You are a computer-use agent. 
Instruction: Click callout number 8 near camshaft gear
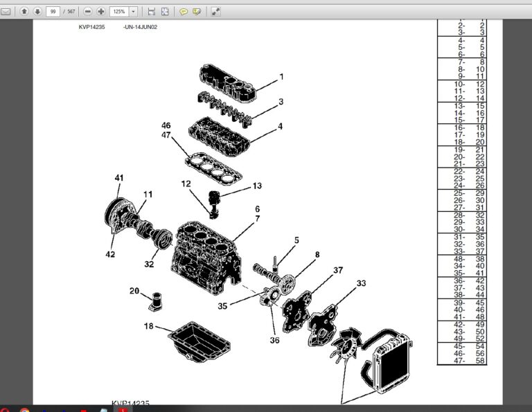(x=317, y=254)
